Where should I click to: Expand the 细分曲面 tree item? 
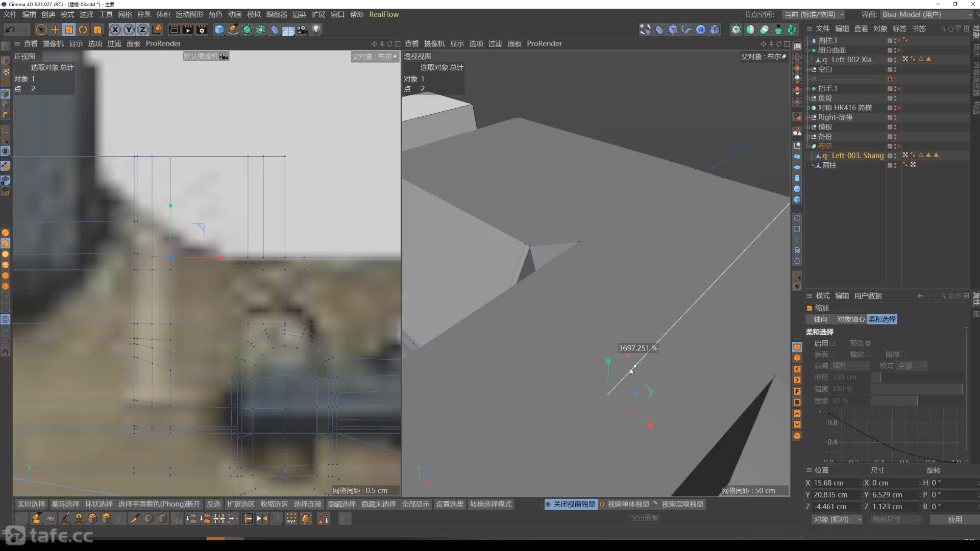[808, 50]
